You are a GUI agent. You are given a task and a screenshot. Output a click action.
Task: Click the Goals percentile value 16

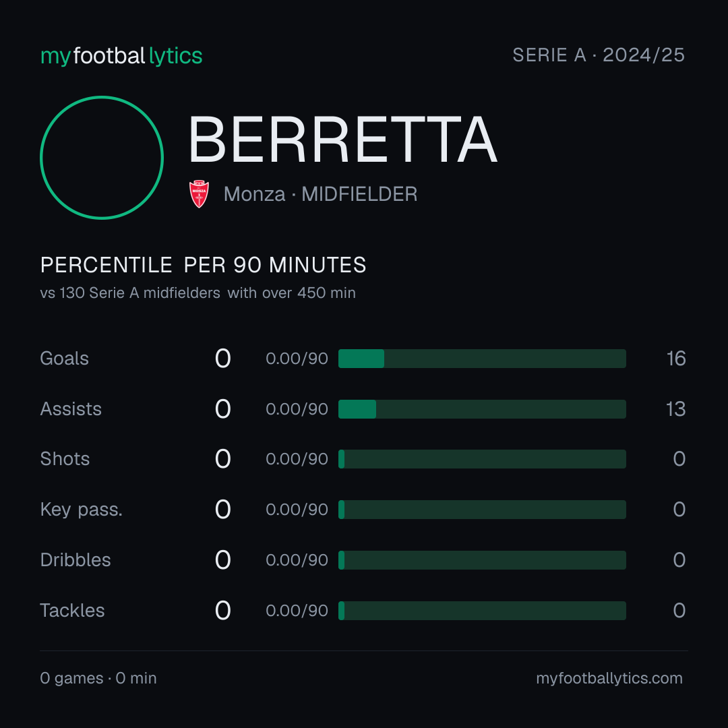tap(676, 359)
